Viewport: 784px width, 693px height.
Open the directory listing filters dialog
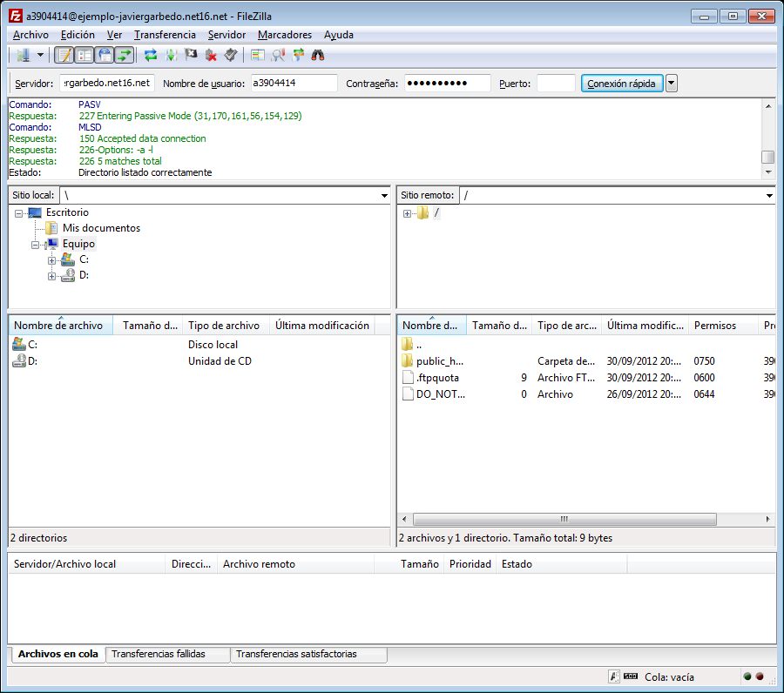pos(257,56)
